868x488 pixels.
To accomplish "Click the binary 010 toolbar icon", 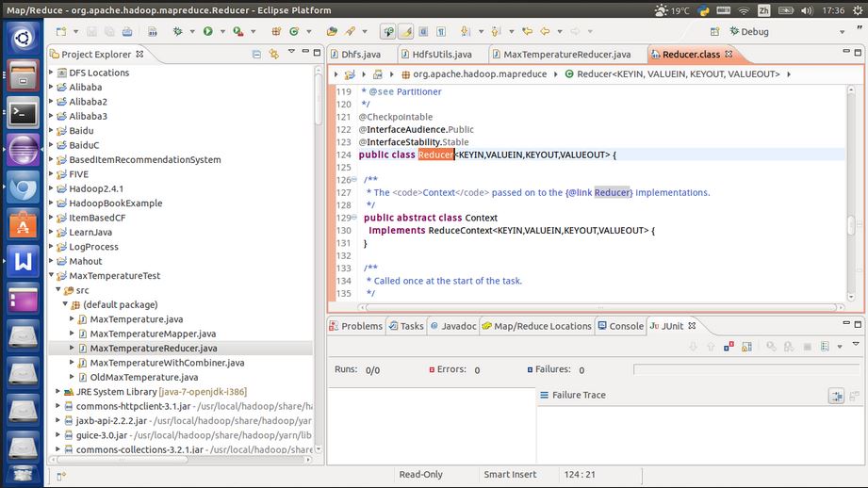I will pyautogui.click(x=153, y=31).
